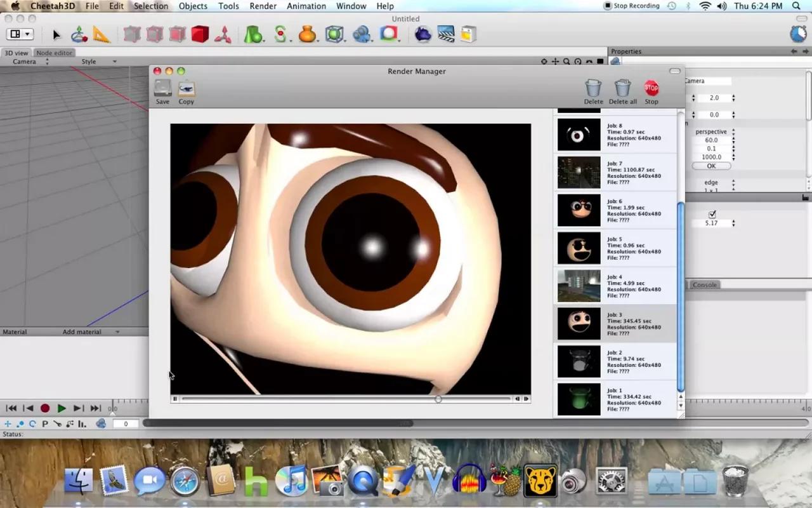Select the red solid cube toolbar icon
The height and width of the screenshot is (508, 812).
200,34
